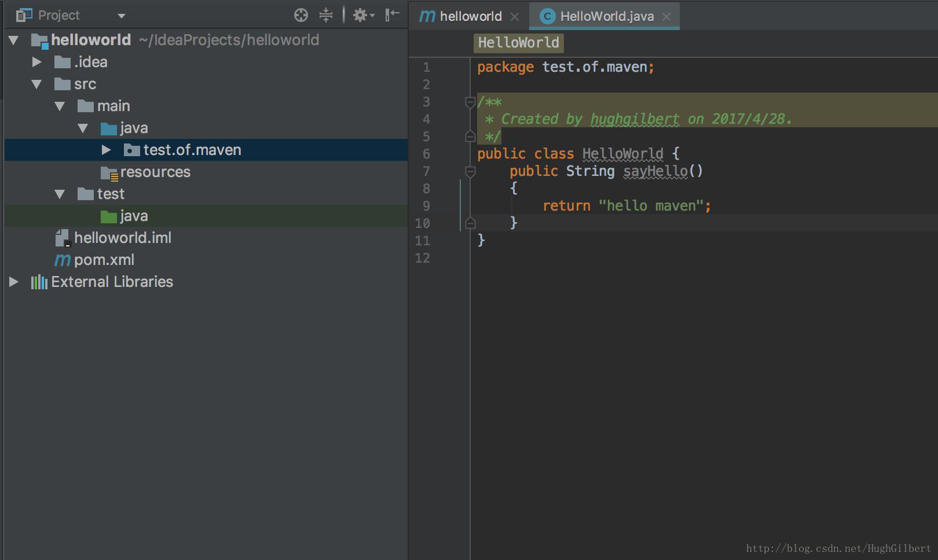Click the resources folder icon

click(109, 173)
